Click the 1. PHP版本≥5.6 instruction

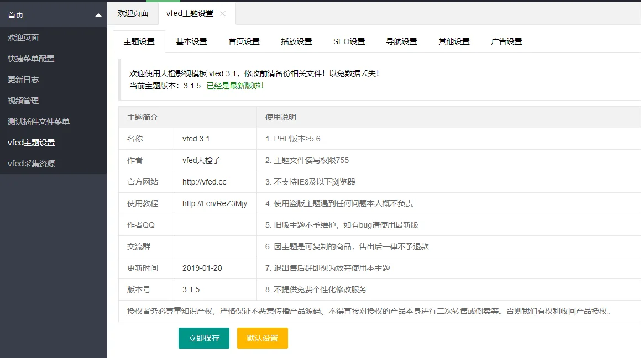[x=293, y=139]
